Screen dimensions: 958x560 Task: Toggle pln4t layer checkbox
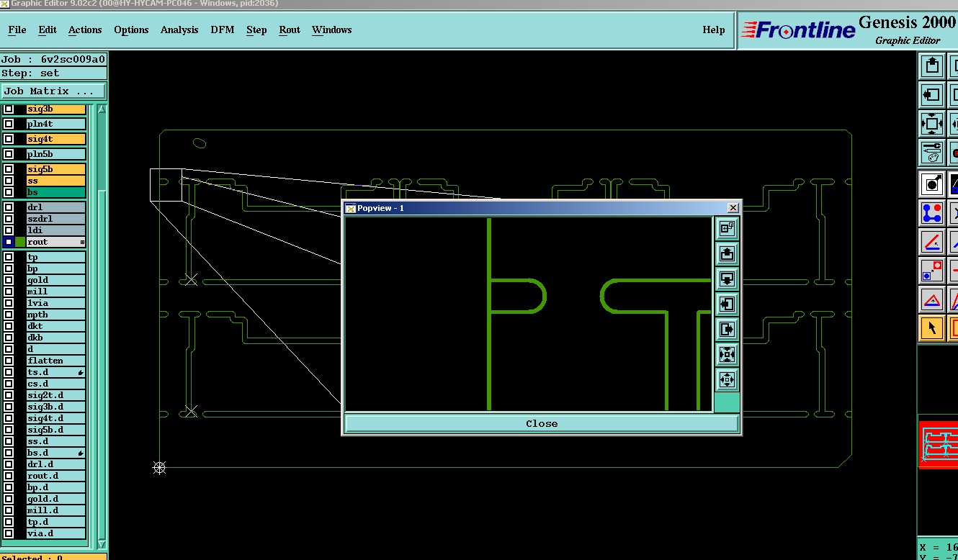9,124
